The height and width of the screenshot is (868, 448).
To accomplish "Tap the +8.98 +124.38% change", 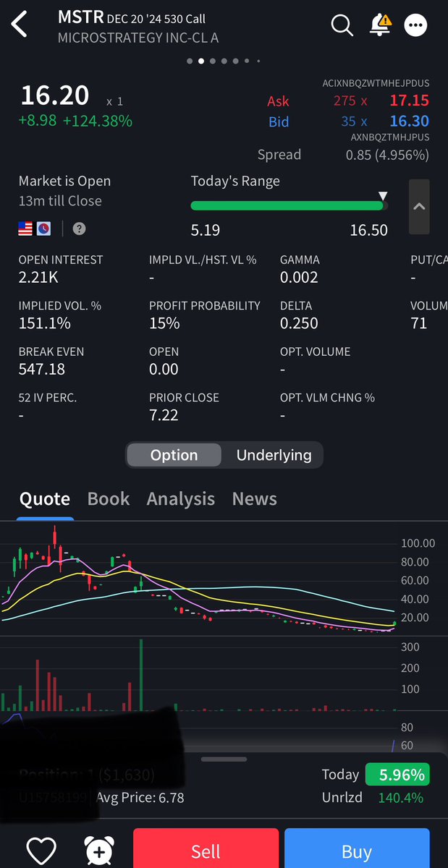I will pos(76,121).
